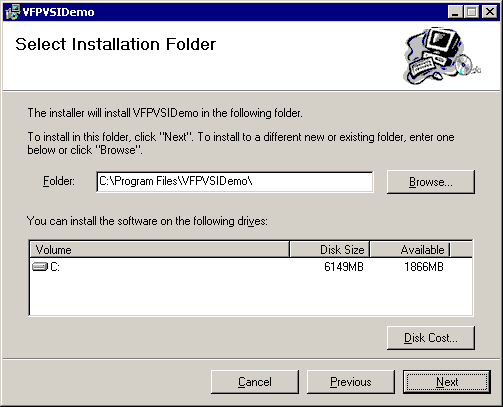Sort by the Volume column header

(x=159, y=250)
